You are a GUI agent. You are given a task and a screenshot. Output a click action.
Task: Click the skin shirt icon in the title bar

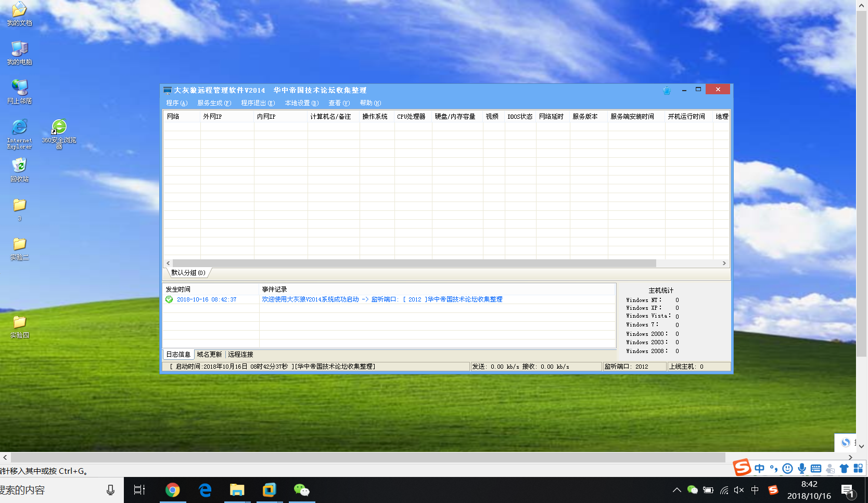click(667, 91)
